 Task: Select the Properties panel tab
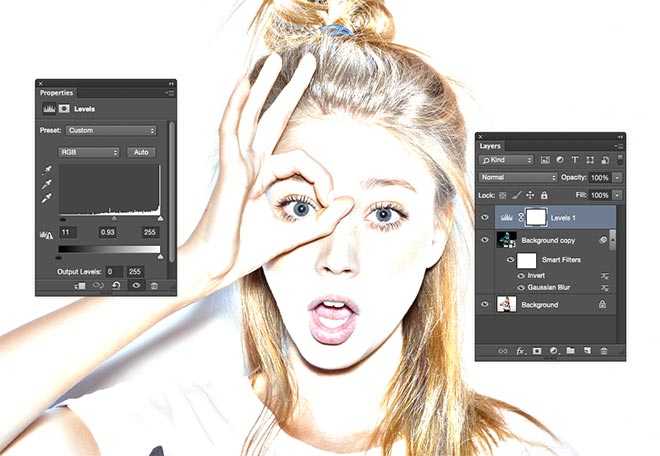coord(57,92)
